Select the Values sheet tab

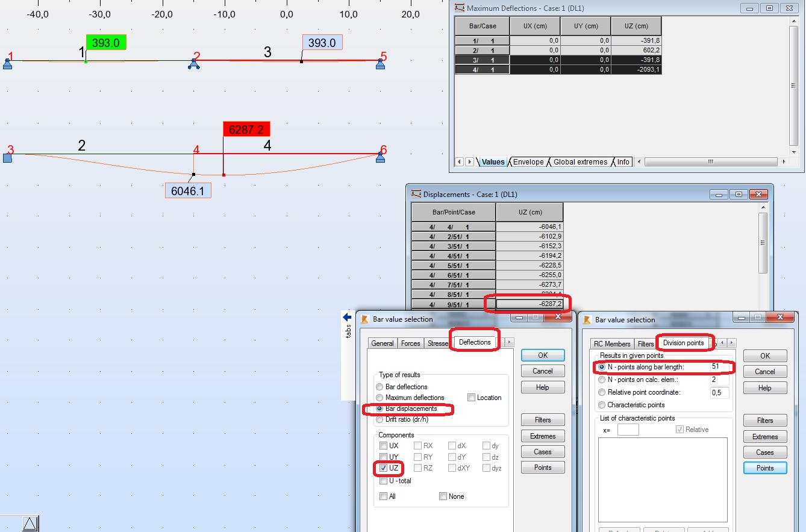(493, 161)
